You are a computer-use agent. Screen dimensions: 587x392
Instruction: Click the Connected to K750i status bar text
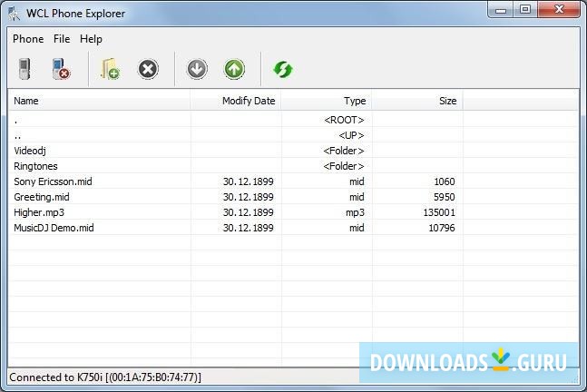(105, 377)
